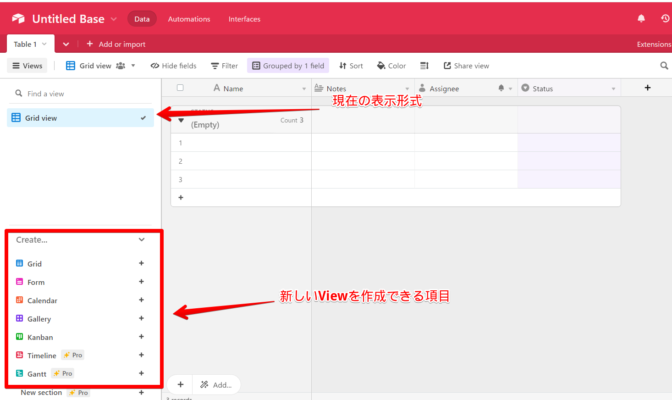Viewport: 672px width, 400px height.
Task: Click the collaborators icon next to Grid view
Action: (x=121, y=66)
